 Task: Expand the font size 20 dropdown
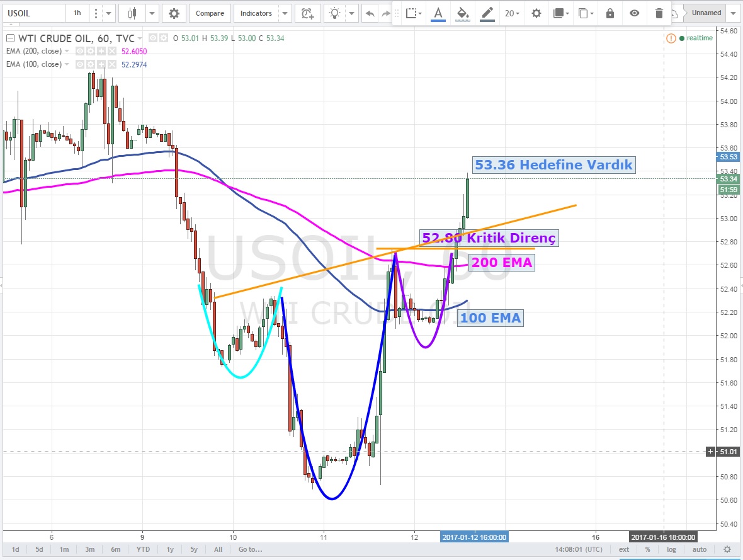pyautogui.click(x=513, y=13)
